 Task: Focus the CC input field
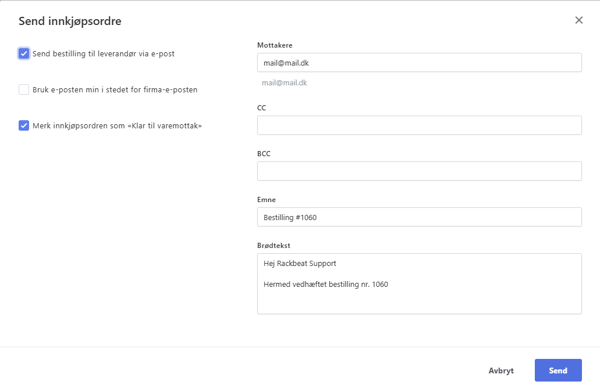(419, 125)
